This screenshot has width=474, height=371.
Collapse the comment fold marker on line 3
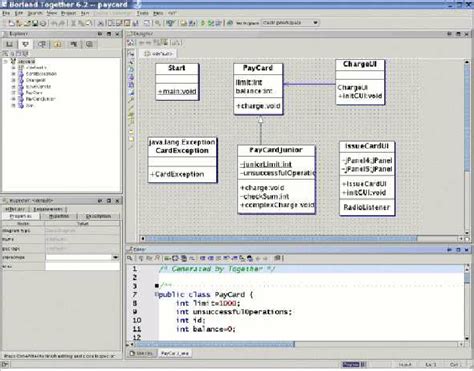(156, 286)
